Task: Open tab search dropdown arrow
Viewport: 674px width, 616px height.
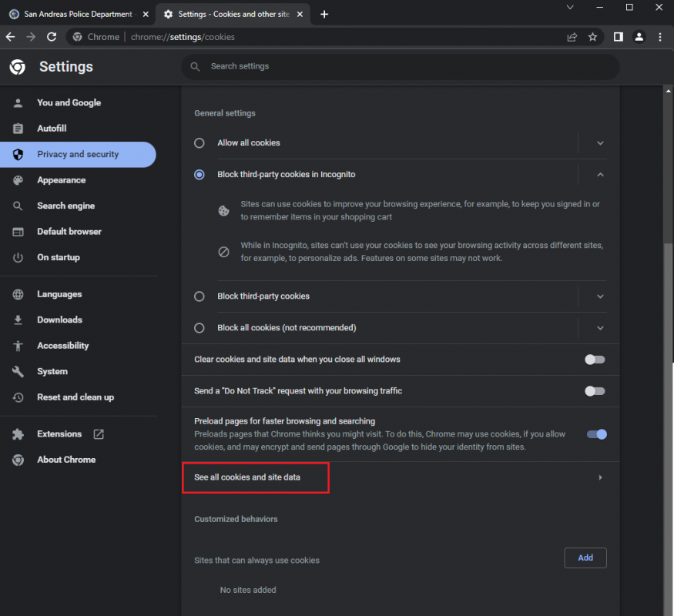Action: 570,7
